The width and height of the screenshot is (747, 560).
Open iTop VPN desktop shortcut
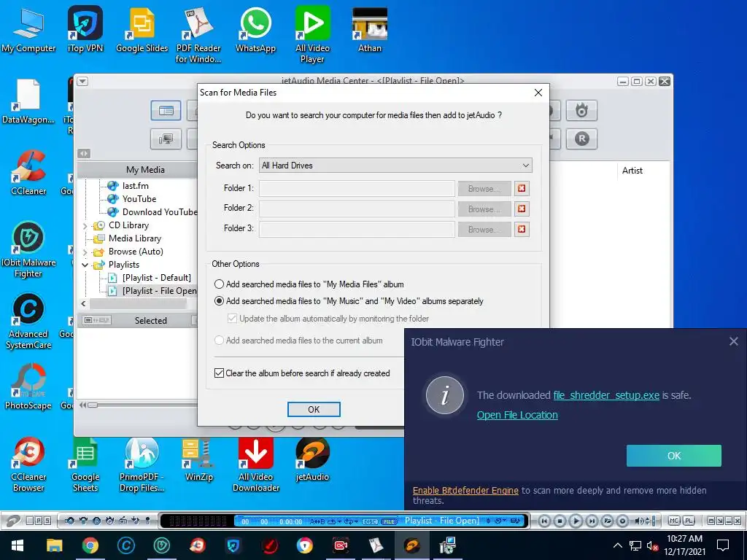pos(85,29)
